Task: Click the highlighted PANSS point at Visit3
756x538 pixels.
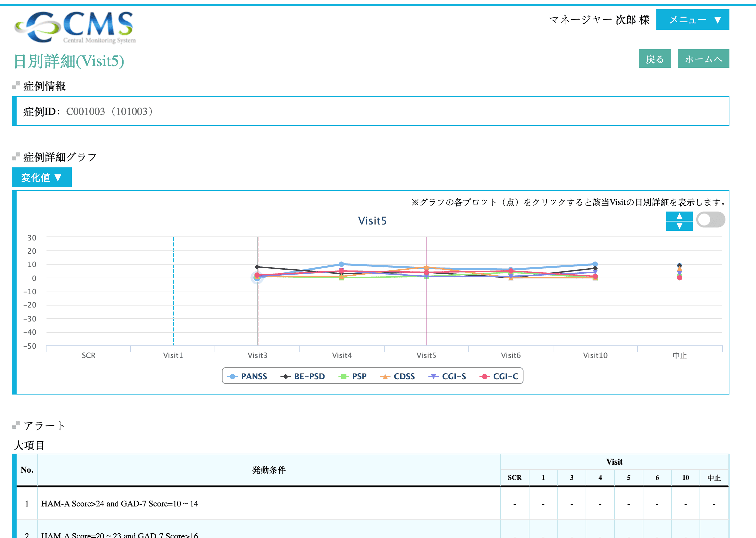Action: click(x=257, y=278)
